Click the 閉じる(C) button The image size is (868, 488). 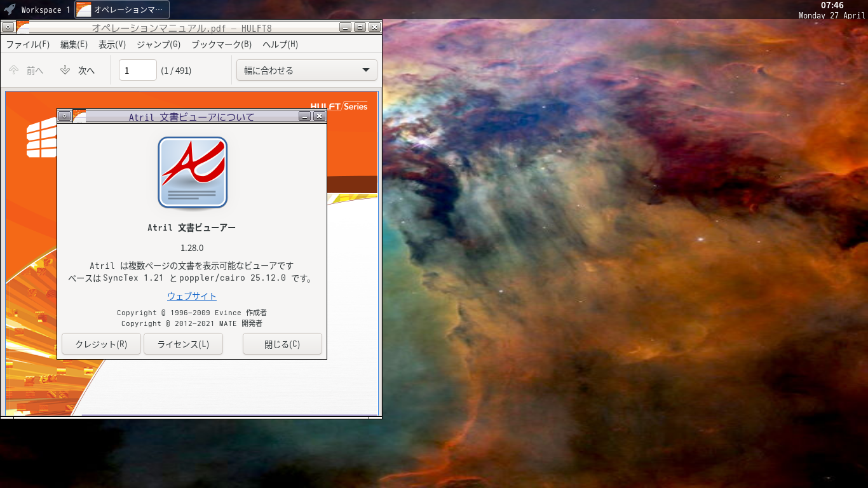[x=282, y=344]
